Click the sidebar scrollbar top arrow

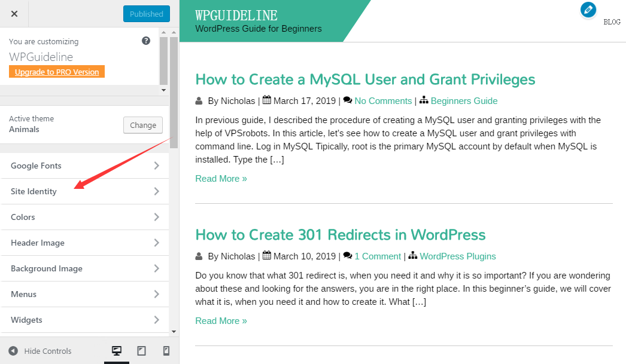pyautogui.click(x=174, y=32)
